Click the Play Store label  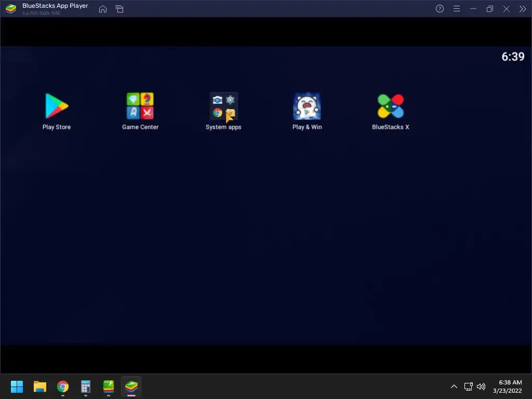click(x=57, y=127)
